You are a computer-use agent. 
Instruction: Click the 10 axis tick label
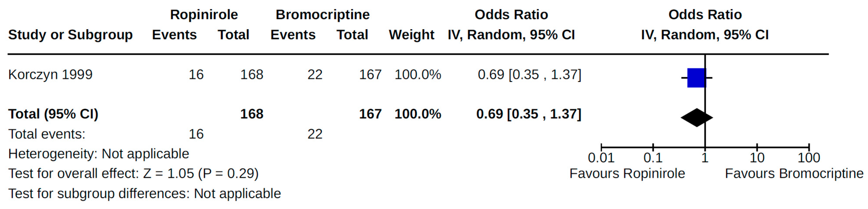point(757,157)
